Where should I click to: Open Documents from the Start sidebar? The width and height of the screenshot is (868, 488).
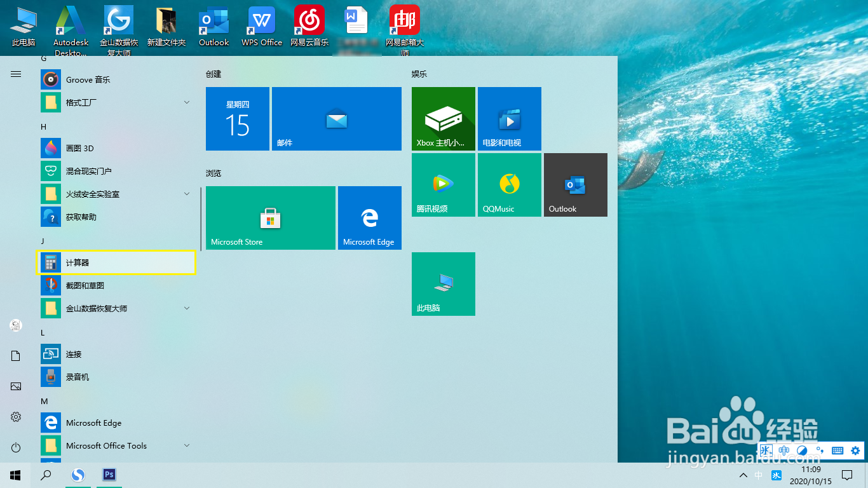[16, 356]
